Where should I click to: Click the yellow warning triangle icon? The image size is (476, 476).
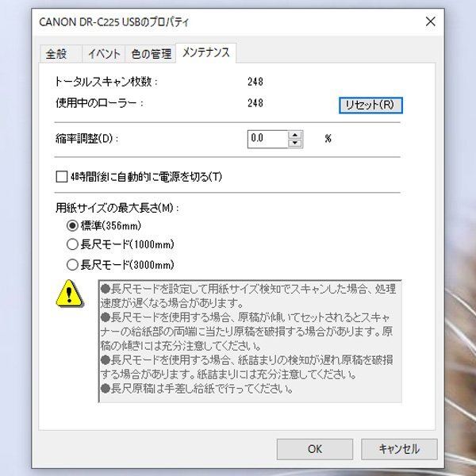70,294
